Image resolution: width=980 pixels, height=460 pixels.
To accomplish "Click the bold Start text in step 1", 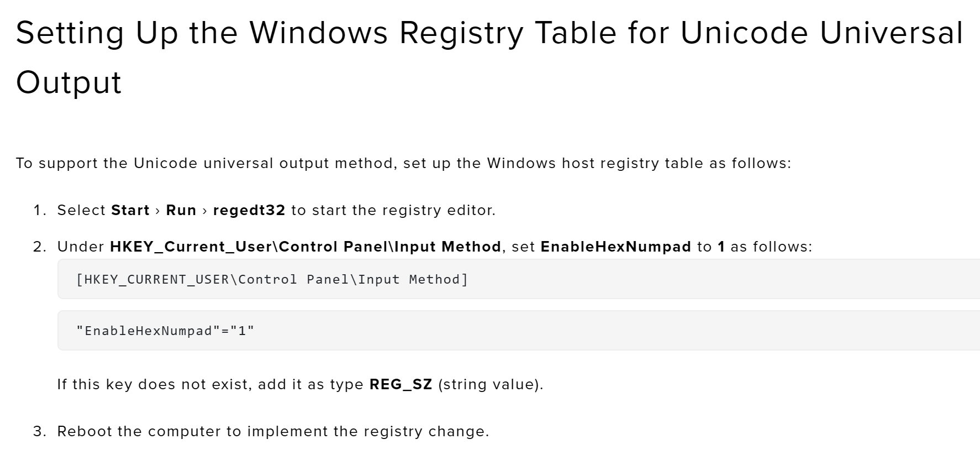I will [130, 211].
